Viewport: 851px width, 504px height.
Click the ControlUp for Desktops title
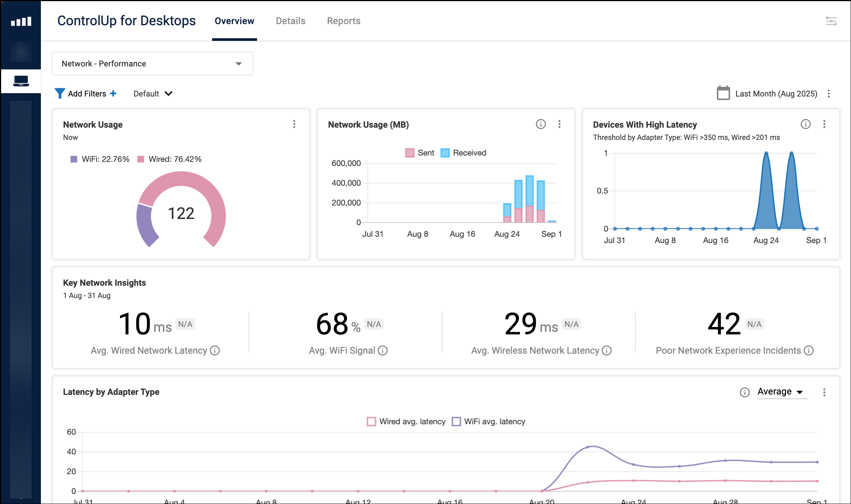coord(126,21)
